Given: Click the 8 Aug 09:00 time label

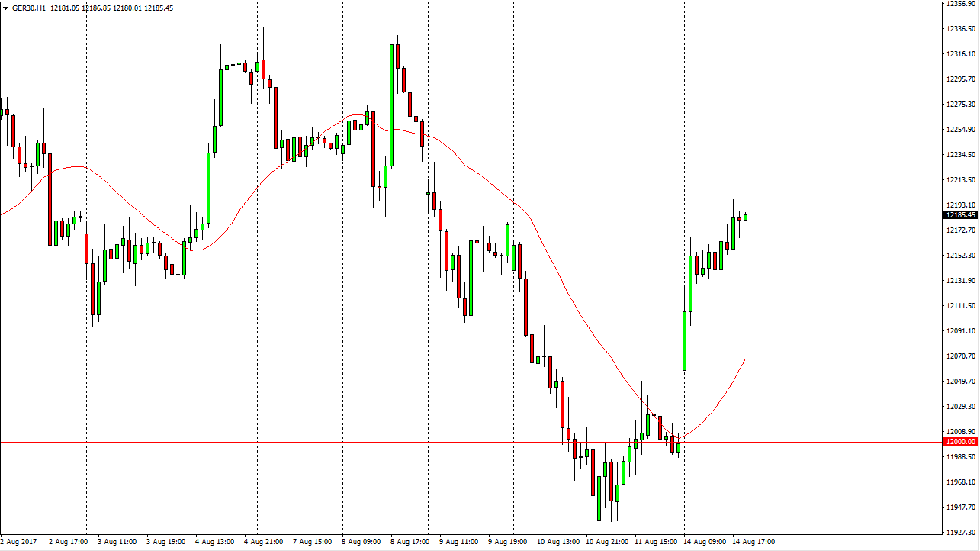Looking at the screenshot, I should [361, 542].
